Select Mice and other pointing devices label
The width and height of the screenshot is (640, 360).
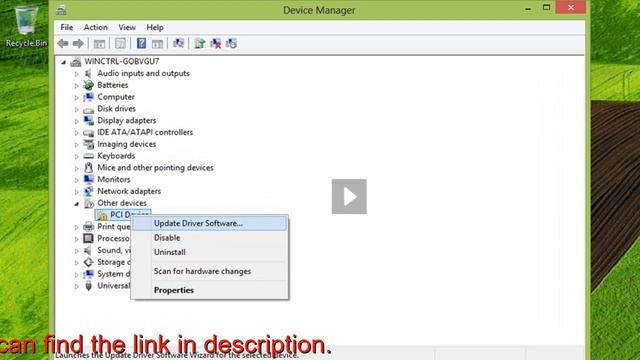point(155,168)
